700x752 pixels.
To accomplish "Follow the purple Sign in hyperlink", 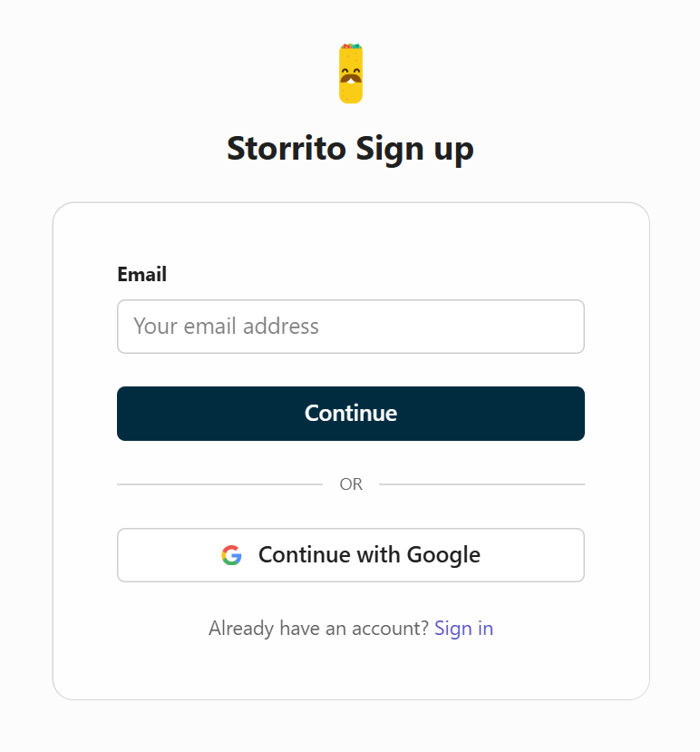I will (463, 628).
